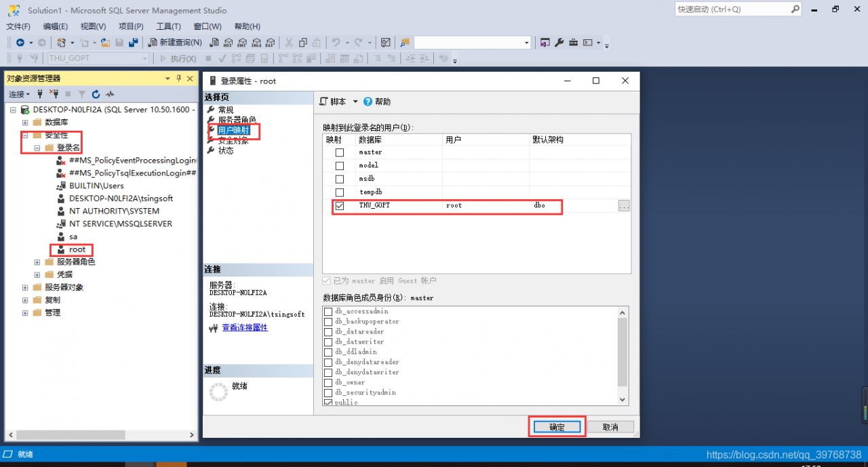Expand the 服务器角色 tree folder
Image resolution: width=868 pixels, height=467 pixels.
(x=37, y=262)
